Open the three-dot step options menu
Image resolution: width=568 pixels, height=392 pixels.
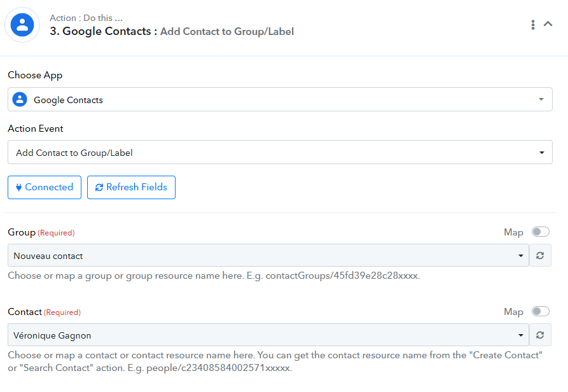(532, 25)
